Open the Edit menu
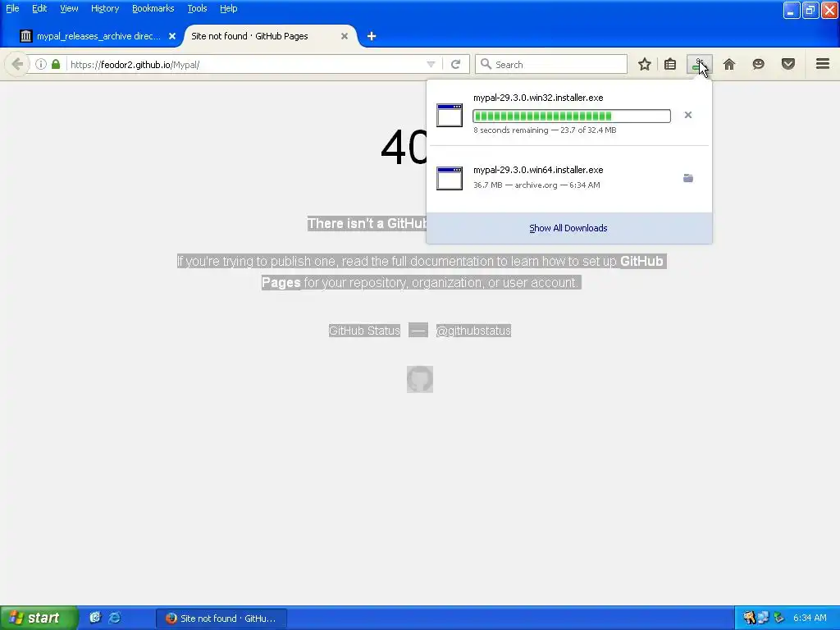The image size is (840, 630). [x=39, y=8]
